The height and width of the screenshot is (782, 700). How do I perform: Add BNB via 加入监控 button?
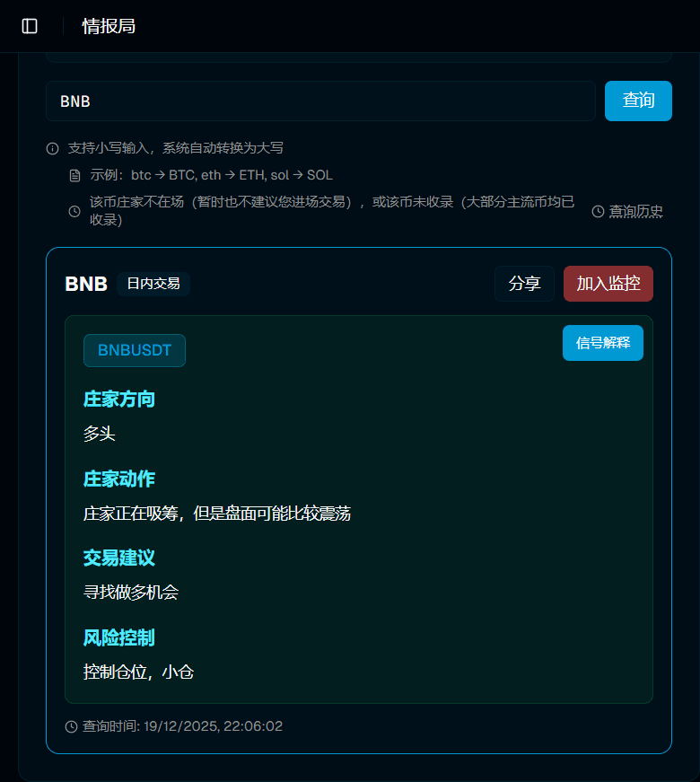(x=608, y=284)
